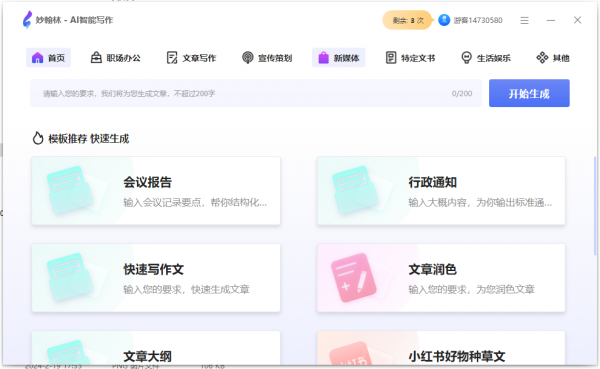
Task: Click the diamond grid icon for 其他
Action: 542,58
